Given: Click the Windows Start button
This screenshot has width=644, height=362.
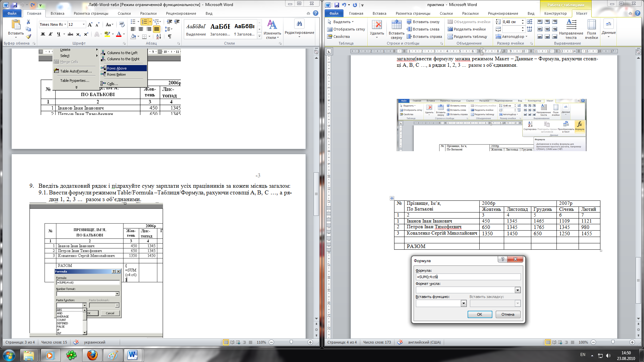Looking at the screenshot, I should click(9, 355).
